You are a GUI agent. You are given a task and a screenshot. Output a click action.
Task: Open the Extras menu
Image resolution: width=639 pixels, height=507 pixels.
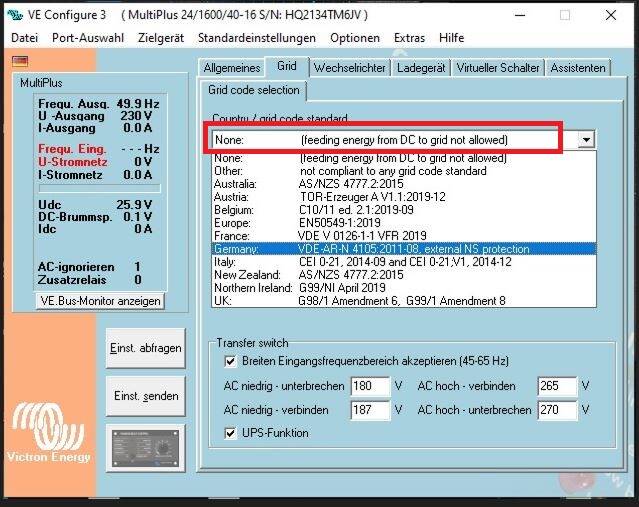[x=409, y=38]
